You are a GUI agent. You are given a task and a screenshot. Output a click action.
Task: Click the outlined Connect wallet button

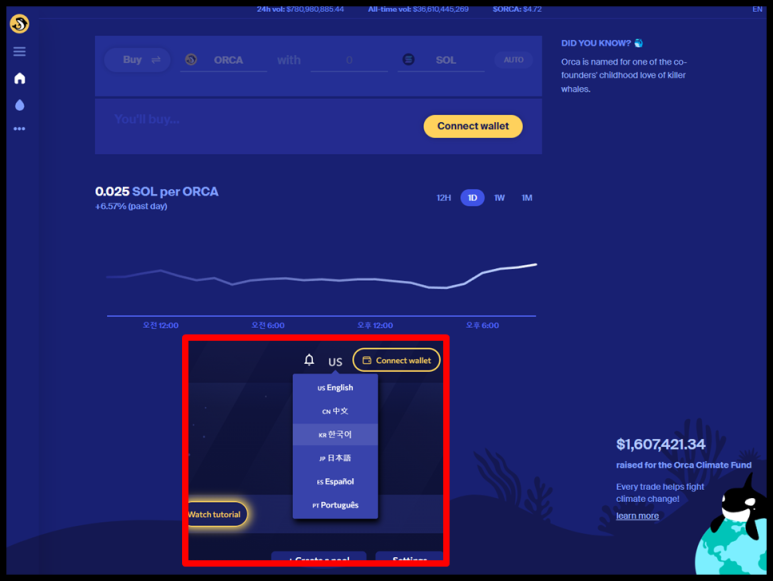coord(396,360)
